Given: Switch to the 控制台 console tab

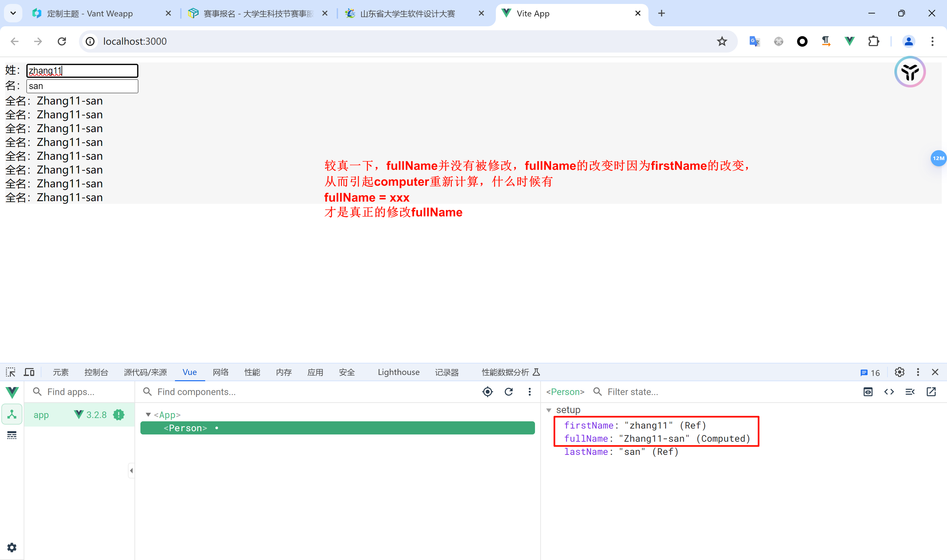Looking at the screenshot, I should pyautogui.click(x=96, y=372).
